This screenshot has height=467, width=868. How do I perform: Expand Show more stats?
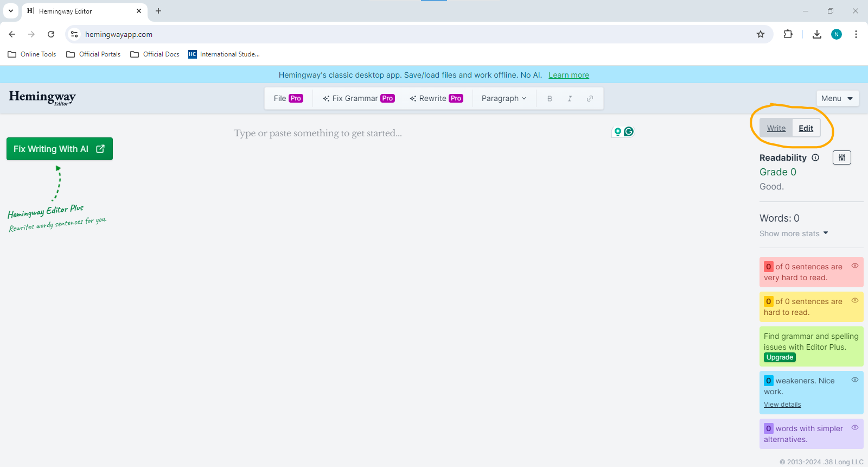[794, 233]
